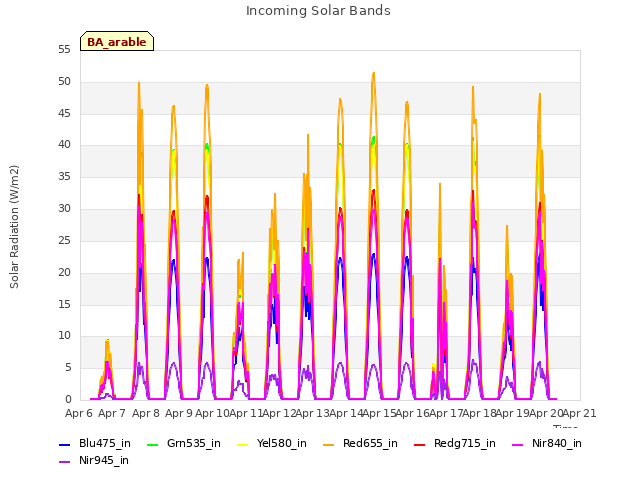This screenshot has height=480, width=640.
Task: Click the 10 y-axis tick label
Action: [64, 336]
